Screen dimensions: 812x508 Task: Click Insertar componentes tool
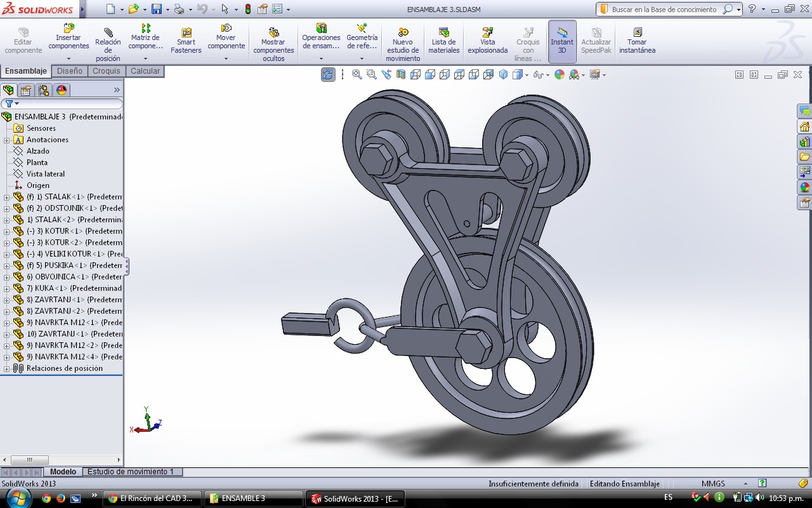pyautogui.click(x=69, y=37)
